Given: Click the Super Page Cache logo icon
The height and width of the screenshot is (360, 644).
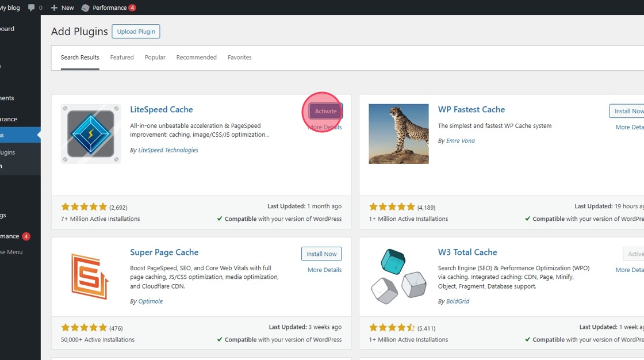Looking at the screenshot, I should tap(91, 277).
